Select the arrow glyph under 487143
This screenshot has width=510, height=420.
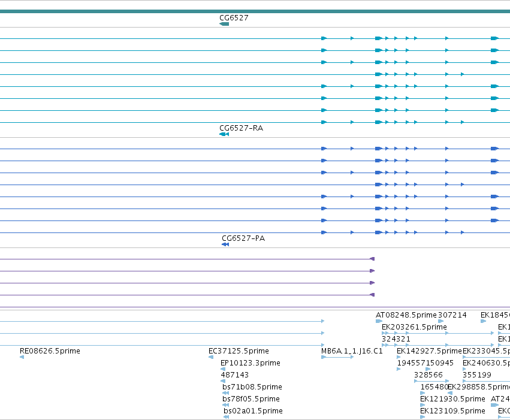coord(223,381)
